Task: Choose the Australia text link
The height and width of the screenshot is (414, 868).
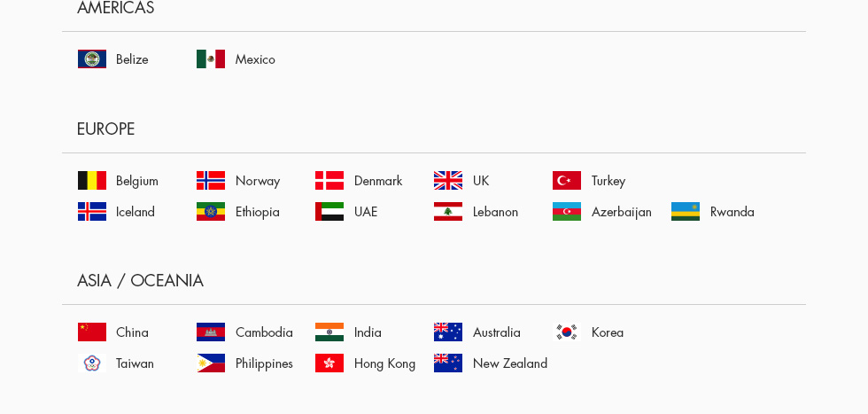Action: pos(496,332)
